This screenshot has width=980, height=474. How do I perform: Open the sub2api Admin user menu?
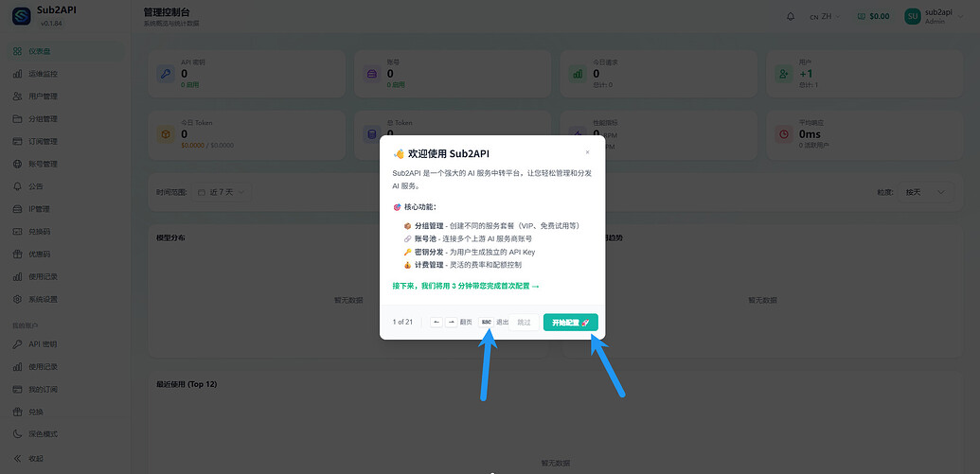(935, 16)
